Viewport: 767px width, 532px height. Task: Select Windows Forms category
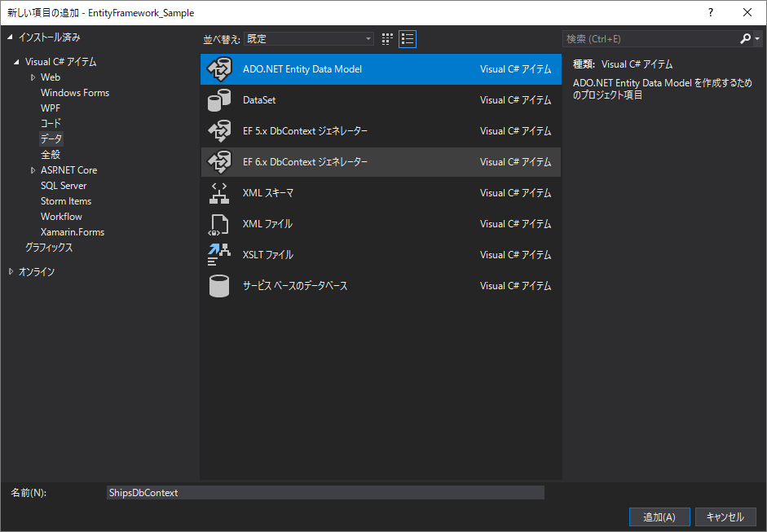75,93
